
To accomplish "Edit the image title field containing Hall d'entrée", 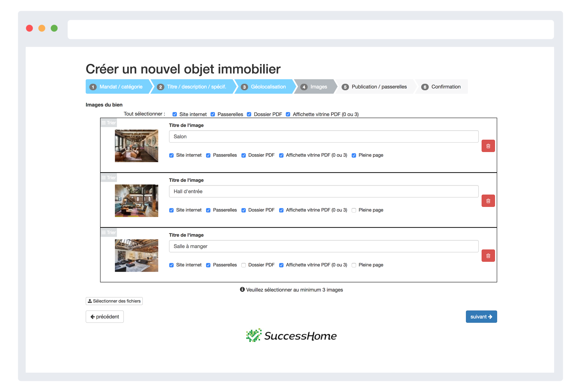I will click(x=323, y=191).
